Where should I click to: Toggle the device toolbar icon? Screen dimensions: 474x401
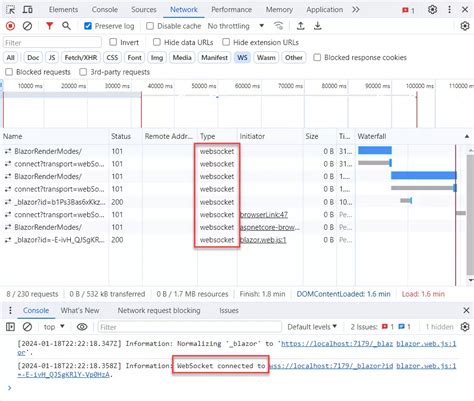[x=28, y=10]
